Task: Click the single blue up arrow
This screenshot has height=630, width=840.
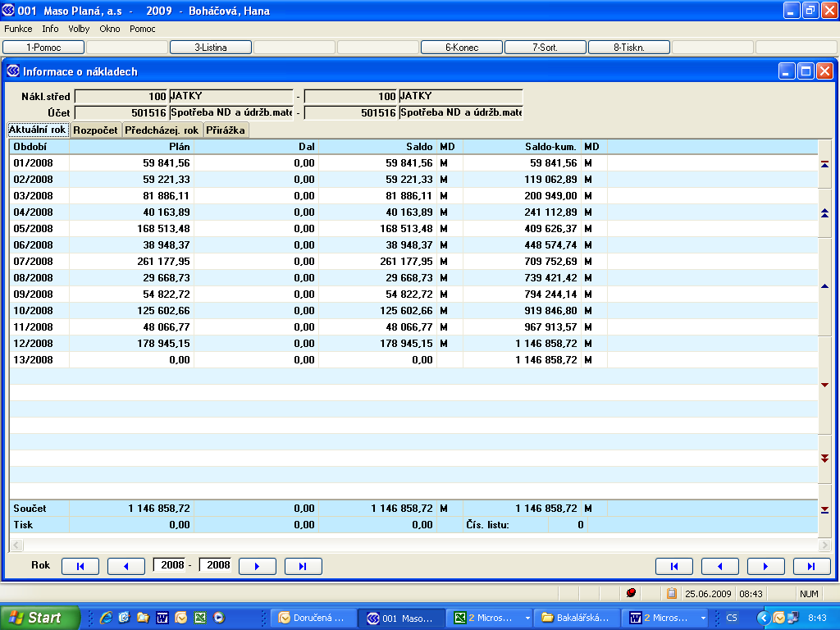Action: pyautogui.click(x=824, y=286)
